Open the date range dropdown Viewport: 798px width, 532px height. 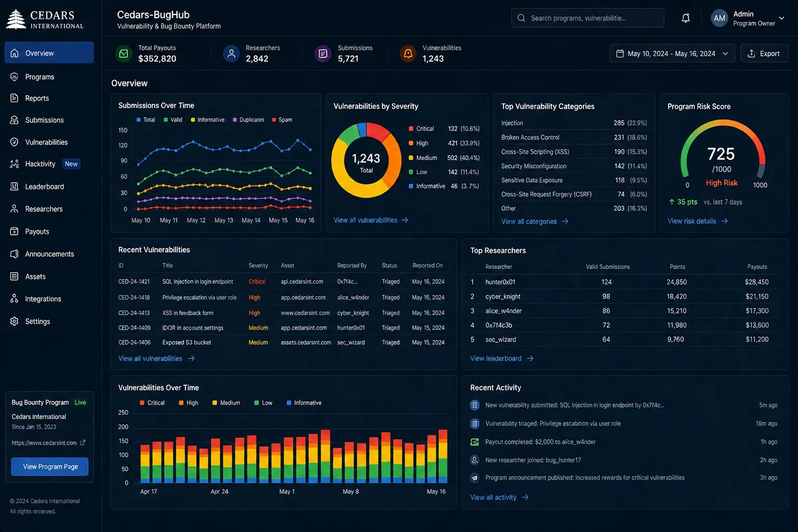click(672, 54)
